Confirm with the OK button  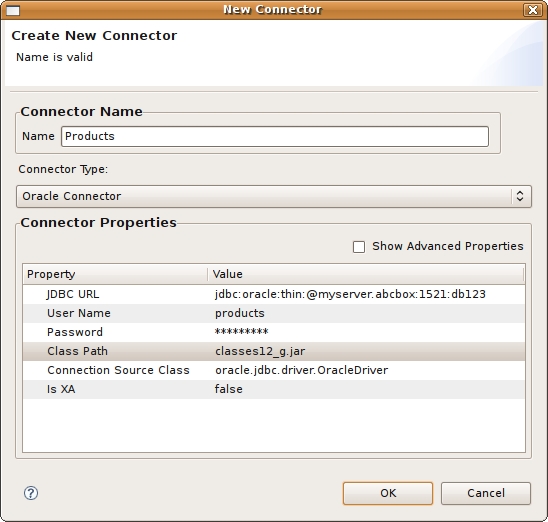[x=388, y=493]
